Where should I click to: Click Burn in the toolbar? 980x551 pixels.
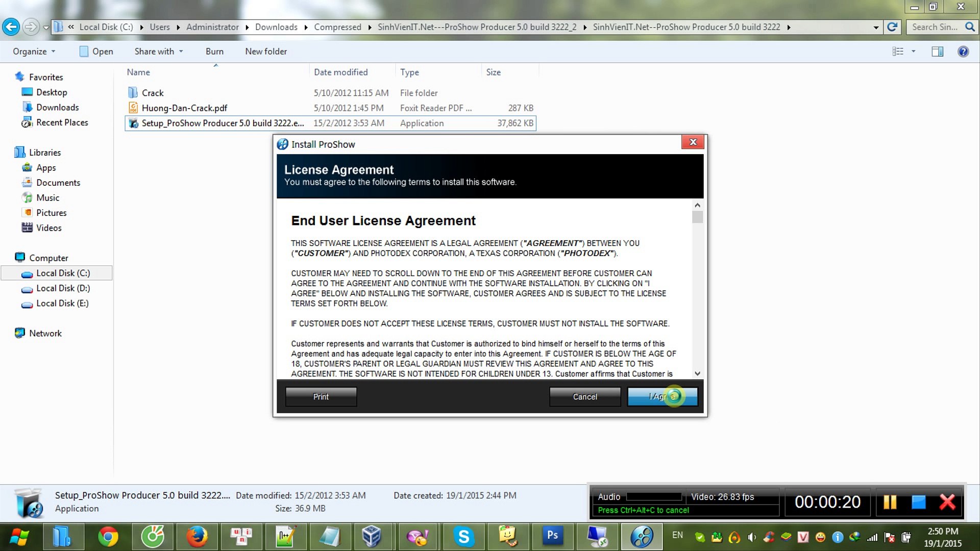point(214,52)
